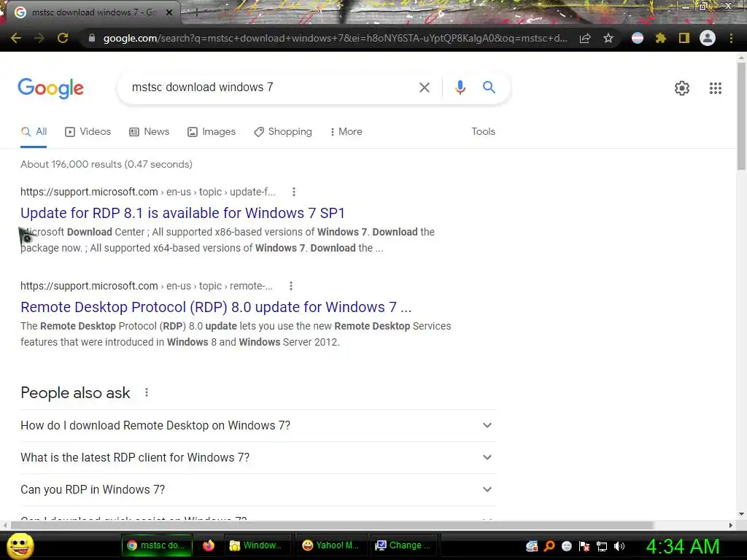Open a new browser tab with plus
Viewport: 747px width, 560px height.
coord(196,13)
